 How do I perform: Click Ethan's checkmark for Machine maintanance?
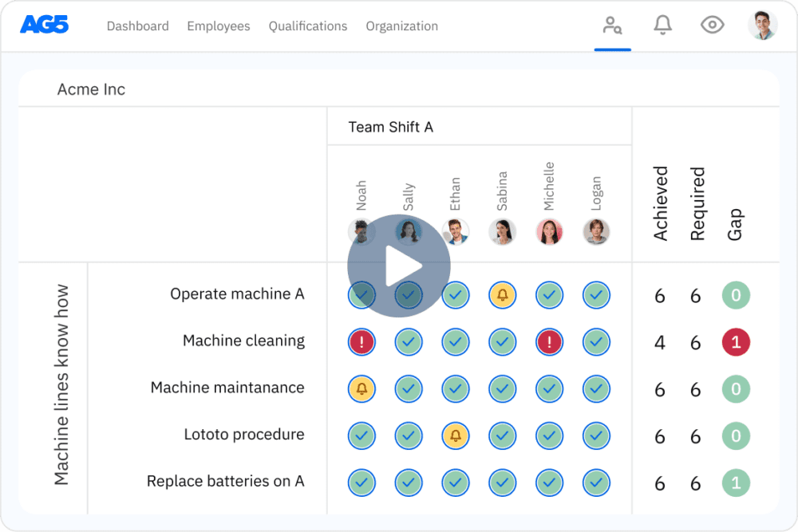[456, 388]
